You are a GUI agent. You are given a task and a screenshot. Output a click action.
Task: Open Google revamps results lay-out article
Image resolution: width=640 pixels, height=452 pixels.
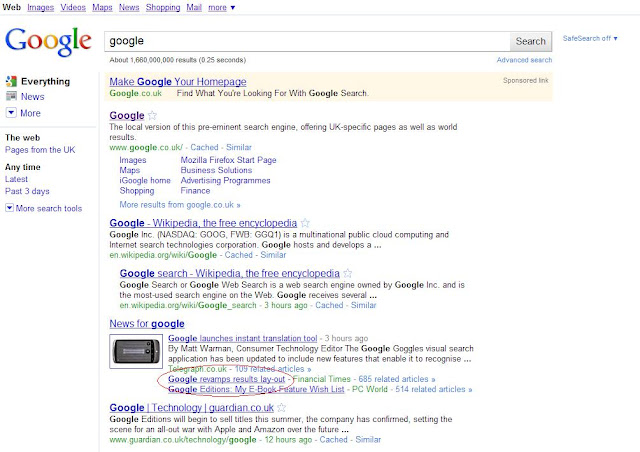[x=227, y=379]
